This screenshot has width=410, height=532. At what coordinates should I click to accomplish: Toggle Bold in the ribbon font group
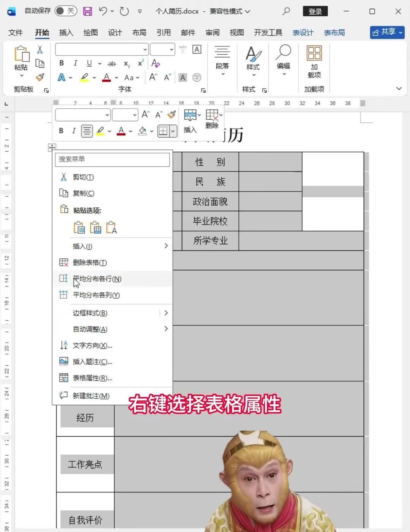[61, 63]
